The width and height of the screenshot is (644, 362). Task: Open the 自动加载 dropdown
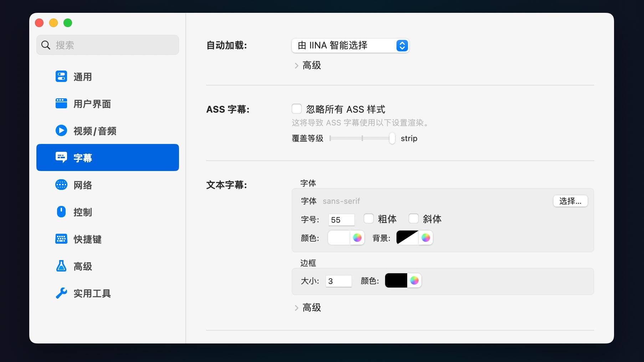tap(350, 46)
